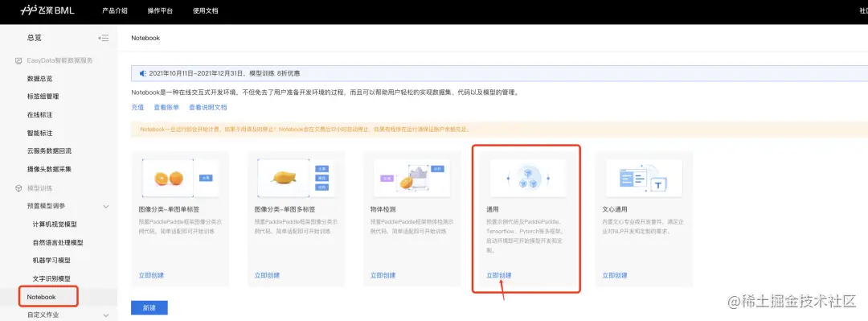Open 智能标注 in the sidebar
The width and height of the screenshot is (868, 321).
(x=40, y=133)
